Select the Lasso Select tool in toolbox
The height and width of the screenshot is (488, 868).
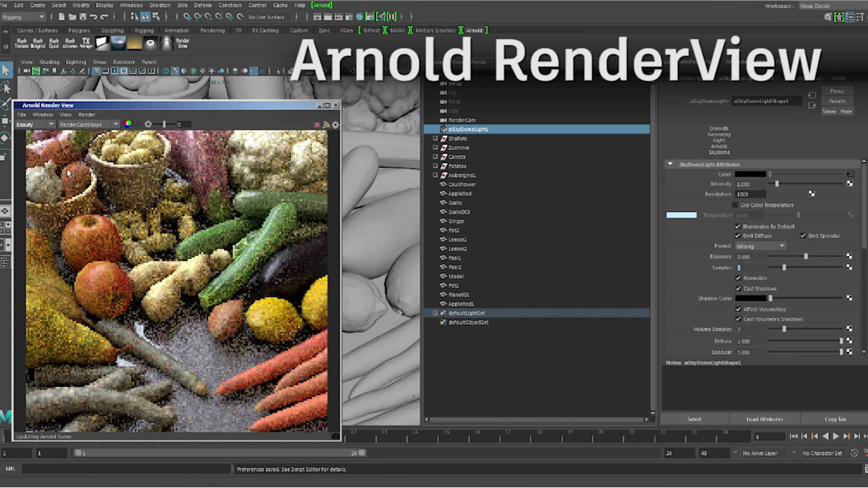click(x=6, y=87)
